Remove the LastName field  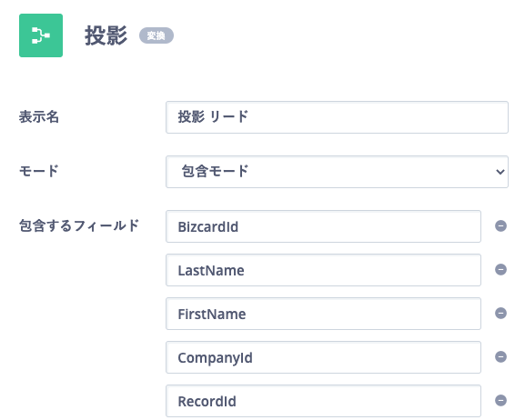500,269
